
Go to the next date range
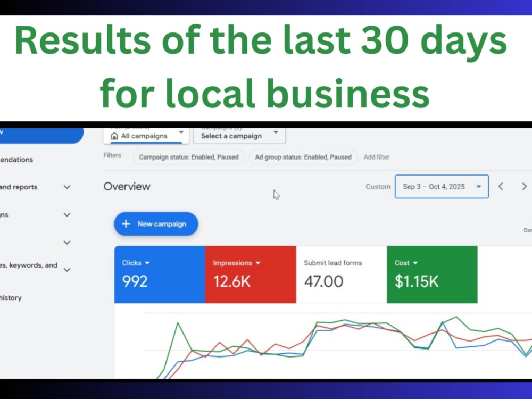click(524, 187)
